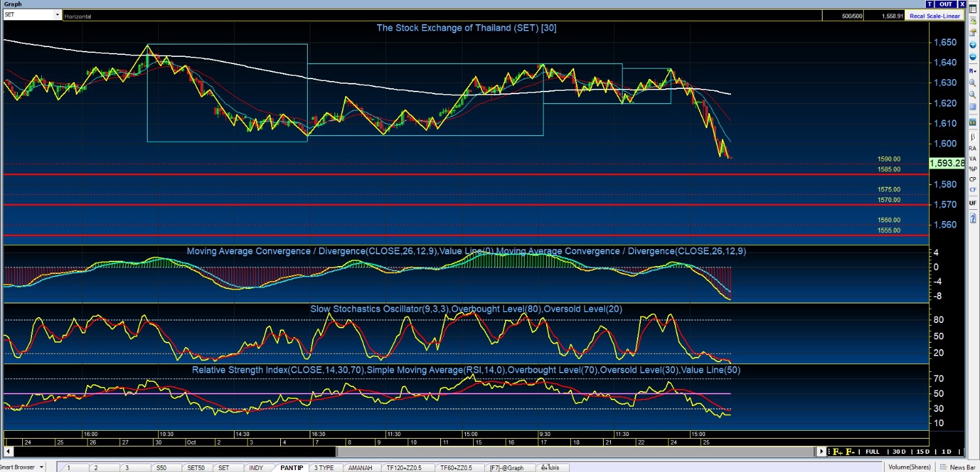Click the %P icon in right sidebar
Viewport: 980px width, 472px height.
pos(973,169)
